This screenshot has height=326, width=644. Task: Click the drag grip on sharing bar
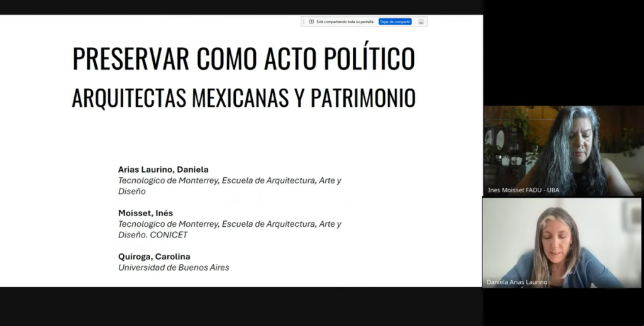[304, 21]
